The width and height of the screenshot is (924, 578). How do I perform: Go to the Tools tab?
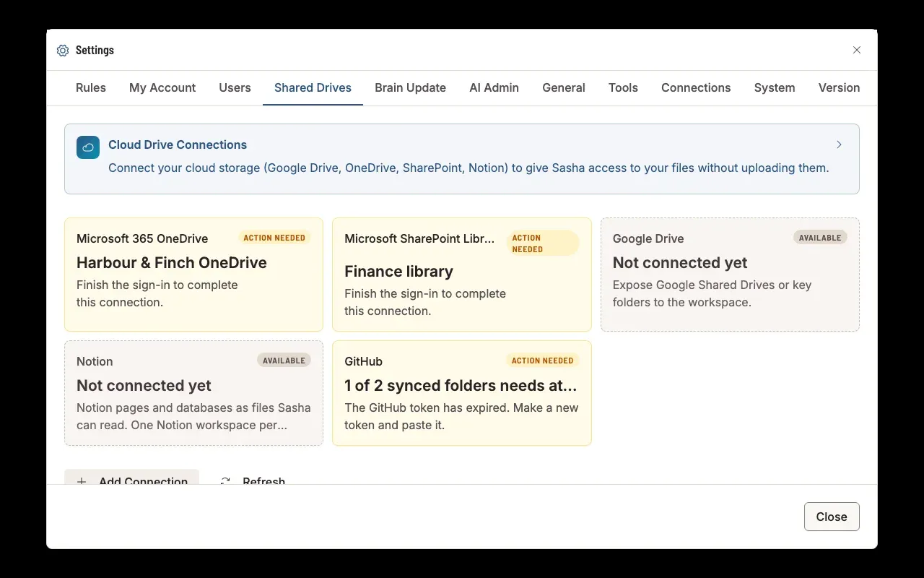pos(623,87)
